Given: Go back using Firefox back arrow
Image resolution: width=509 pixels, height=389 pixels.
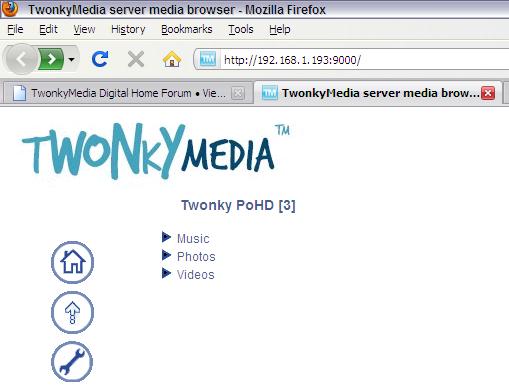Looking at the screenshot, I should coord(21,59).
